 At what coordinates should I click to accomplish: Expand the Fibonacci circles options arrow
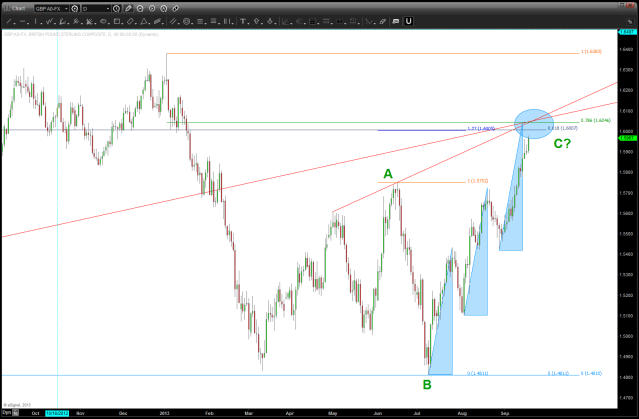coord(192,23)
